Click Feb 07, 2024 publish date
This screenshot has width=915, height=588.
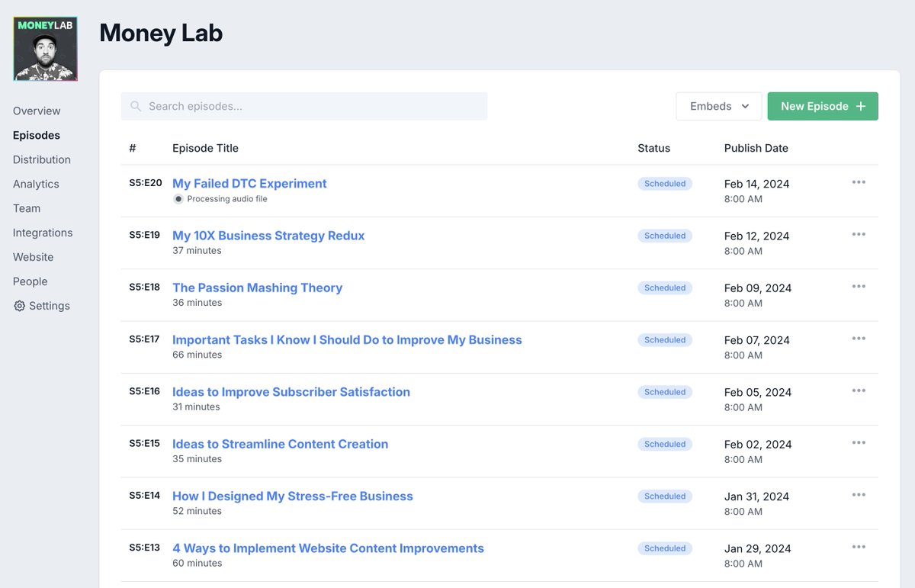(757, 340)
